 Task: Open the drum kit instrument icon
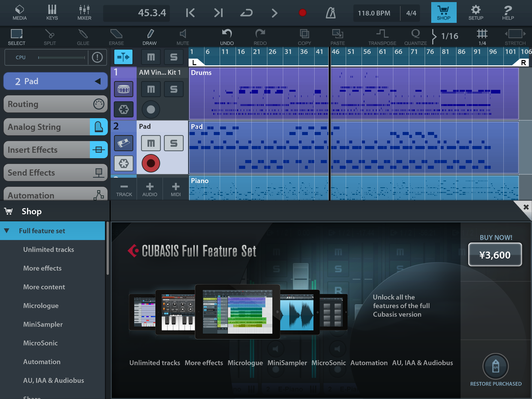coord(124,89)
